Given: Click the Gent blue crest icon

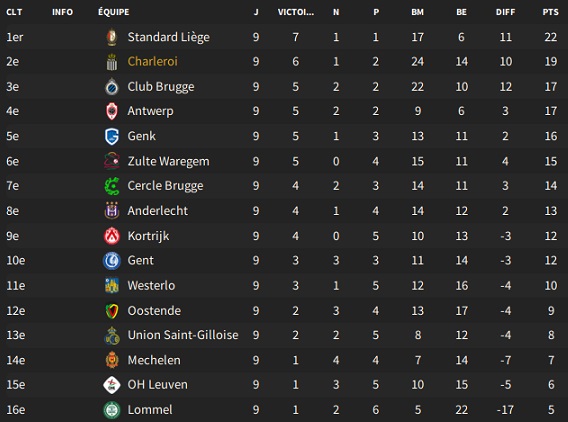Looking at the screenshot, I should (112, 261).
